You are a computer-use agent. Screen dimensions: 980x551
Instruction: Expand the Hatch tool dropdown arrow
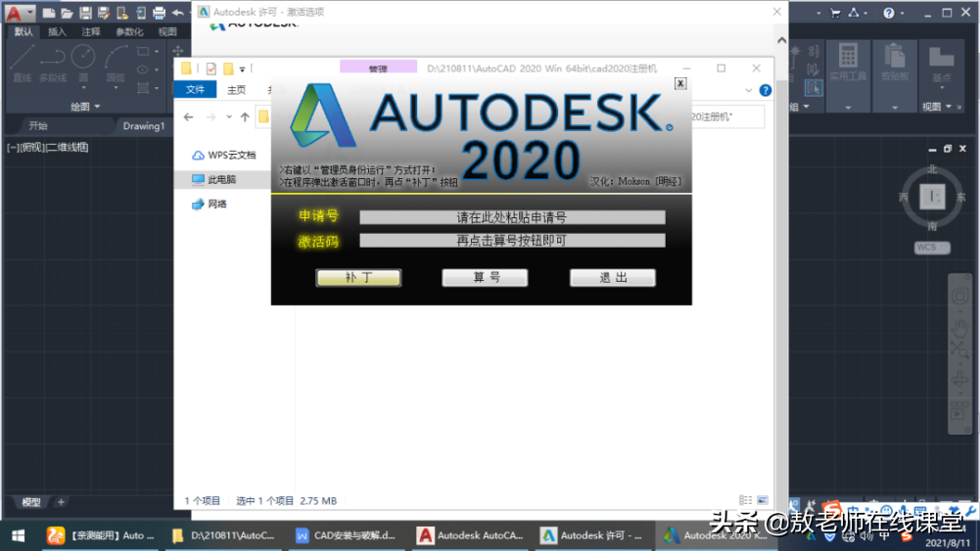click(x=157, y=87)
